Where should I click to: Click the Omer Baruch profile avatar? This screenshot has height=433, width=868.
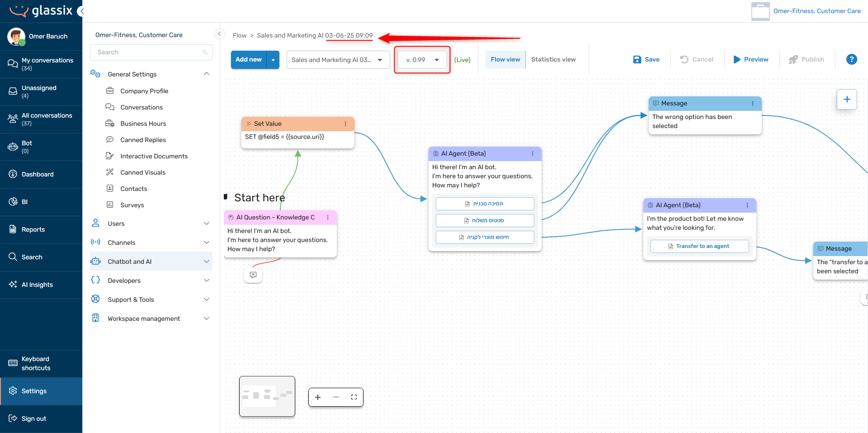[x=16, y=37]
